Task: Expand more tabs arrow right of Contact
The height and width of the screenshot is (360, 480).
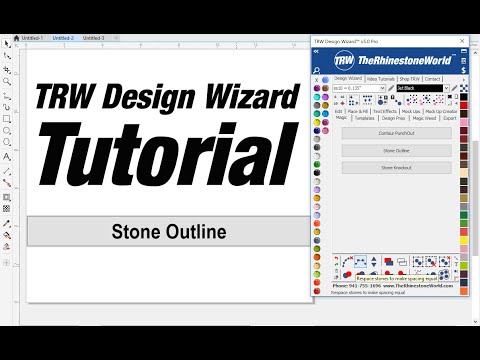Action: coord(463,80)
